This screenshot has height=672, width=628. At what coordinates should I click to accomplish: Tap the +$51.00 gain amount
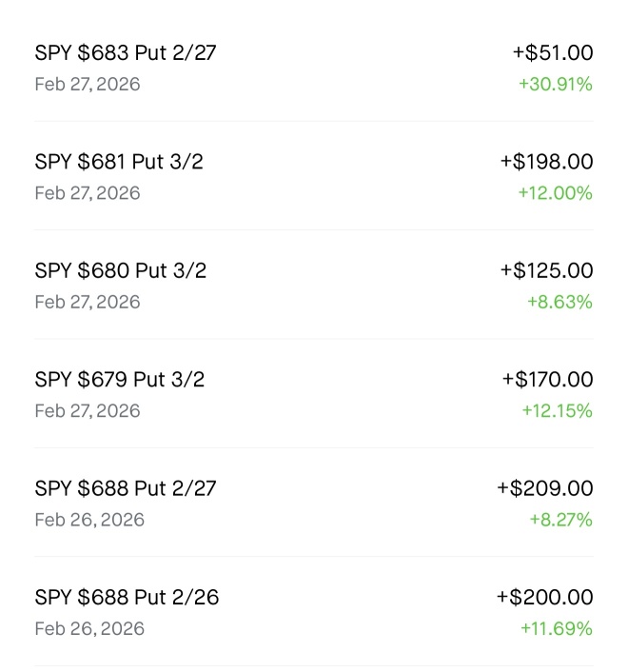tap(553, 52)
